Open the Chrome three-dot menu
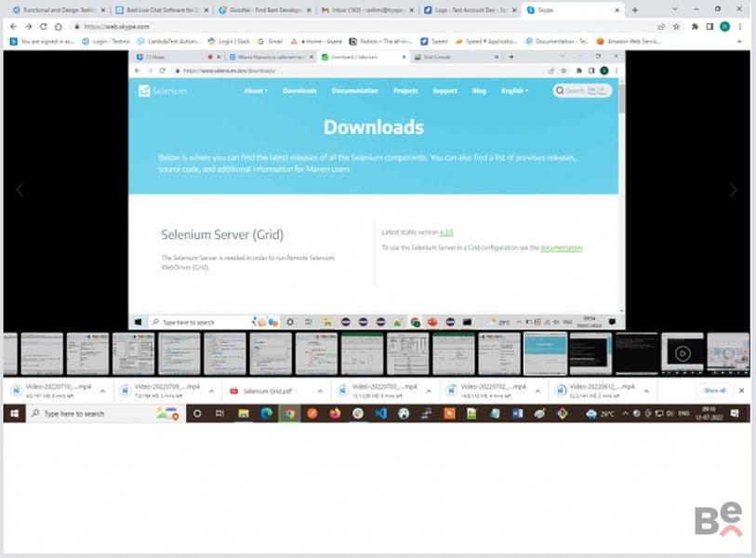 click(740, 27)
